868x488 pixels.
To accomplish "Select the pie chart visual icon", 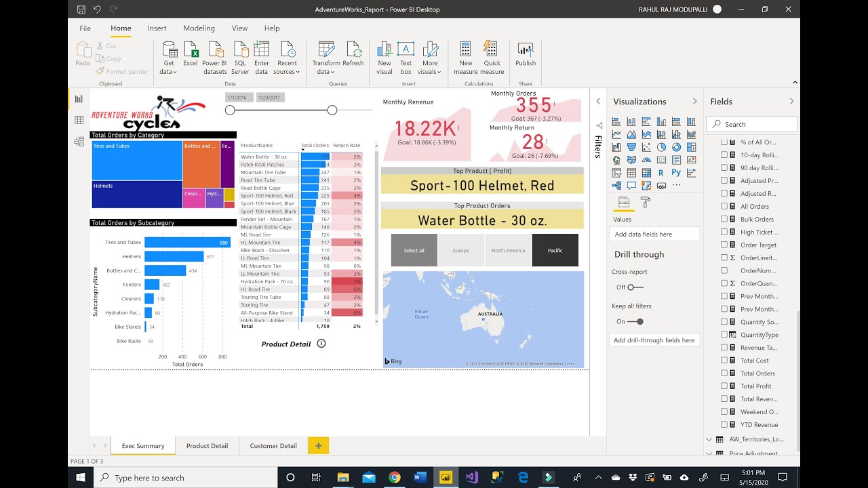I will coord(661,147).
